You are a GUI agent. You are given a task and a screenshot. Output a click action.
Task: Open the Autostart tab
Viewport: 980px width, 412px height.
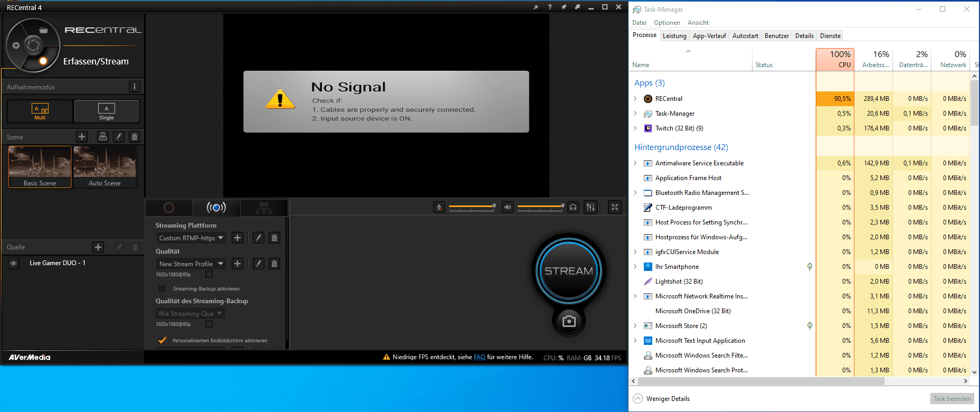745,36
